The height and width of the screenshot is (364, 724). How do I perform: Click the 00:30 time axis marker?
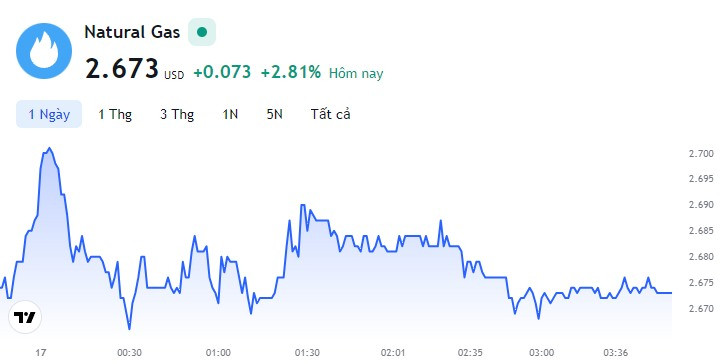129,353
